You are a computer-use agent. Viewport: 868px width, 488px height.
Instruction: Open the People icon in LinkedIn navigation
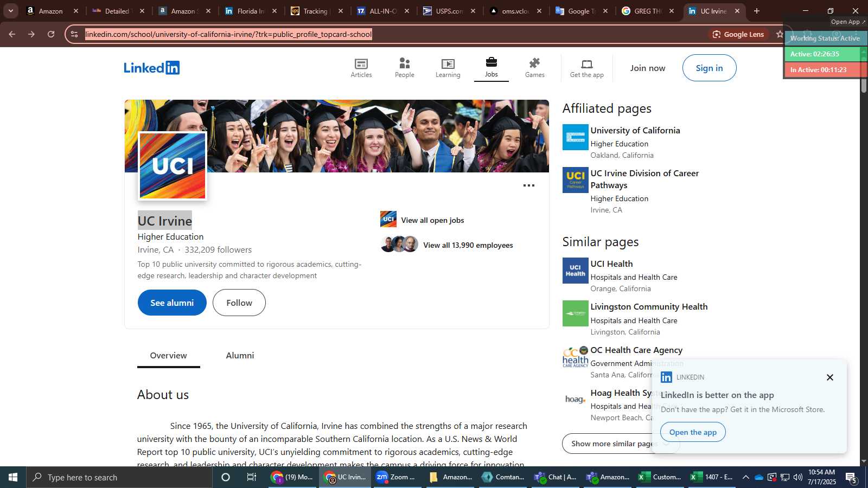tap(404, 68)
